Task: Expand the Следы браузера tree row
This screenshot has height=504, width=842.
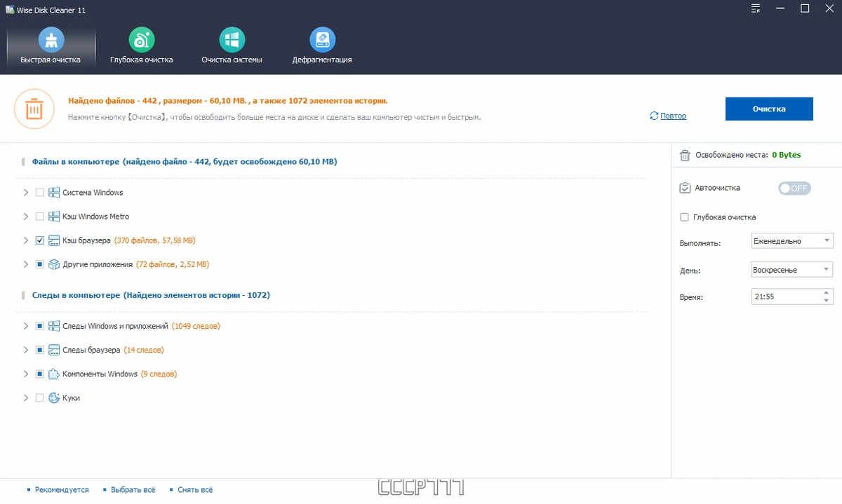Action: point(26,350)
